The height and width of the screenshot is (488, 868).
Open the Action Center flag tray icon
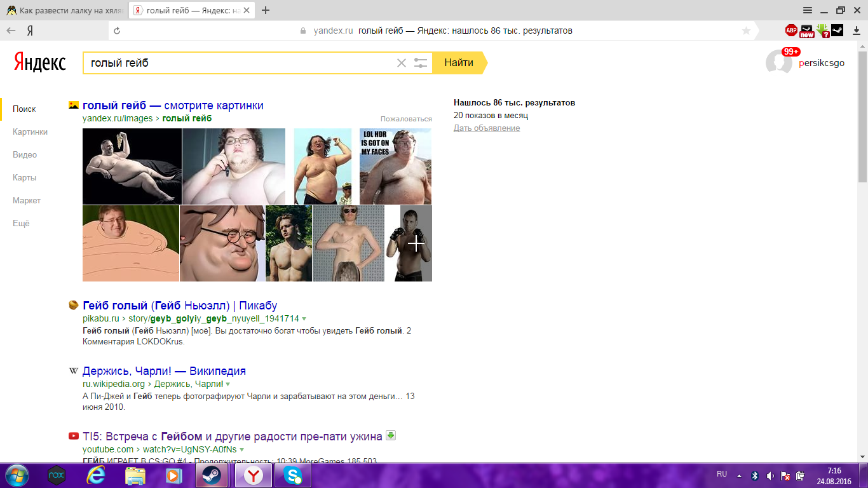[x=785, y=475]
